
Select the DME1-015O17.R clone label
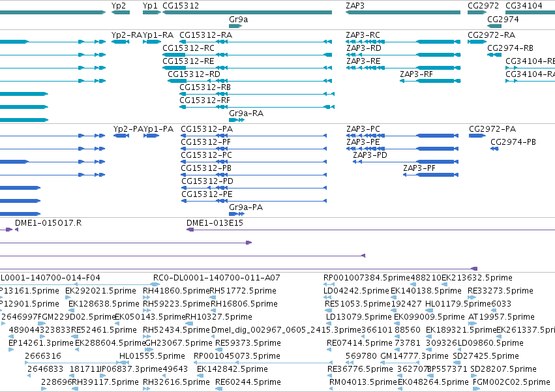tap(48, 223)
